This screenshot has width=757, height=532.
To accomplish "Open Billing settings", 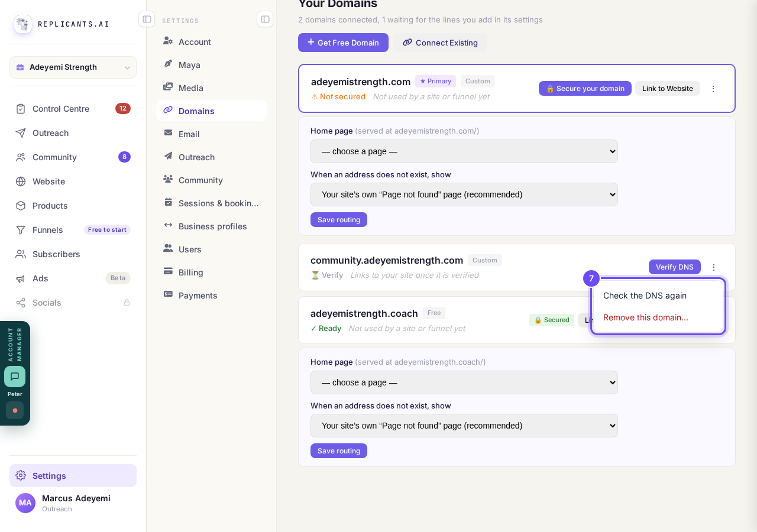I will click(211, 272).
